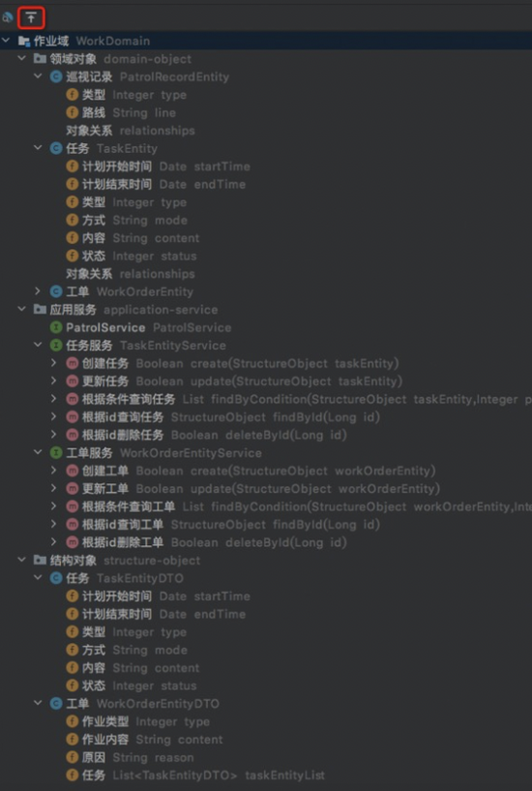
Task: Click the TaskEntityService interface icon
Action: point(56,346)
